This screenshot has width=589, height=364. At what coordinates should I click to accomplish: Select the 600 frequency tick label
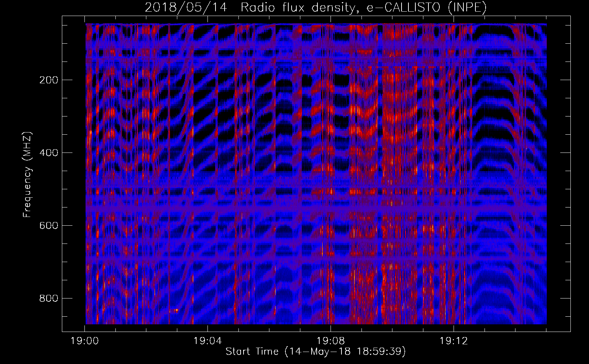[x=49, y=226]
